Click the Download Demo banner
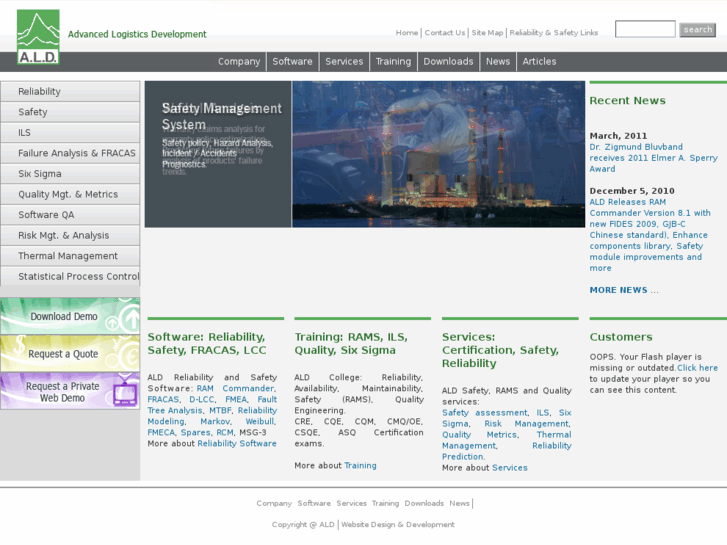727x545 pixels. pos(70,316)
